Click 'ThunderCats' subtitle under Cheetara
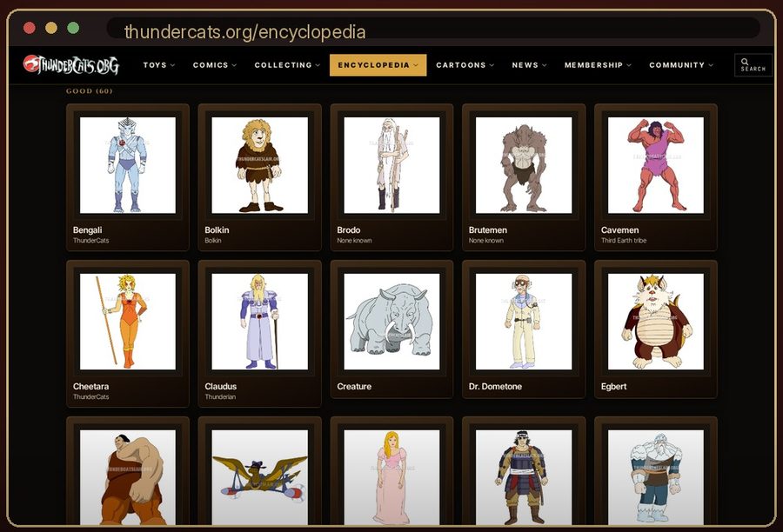Viewport: 783px width, 532px height. [90, 396]
